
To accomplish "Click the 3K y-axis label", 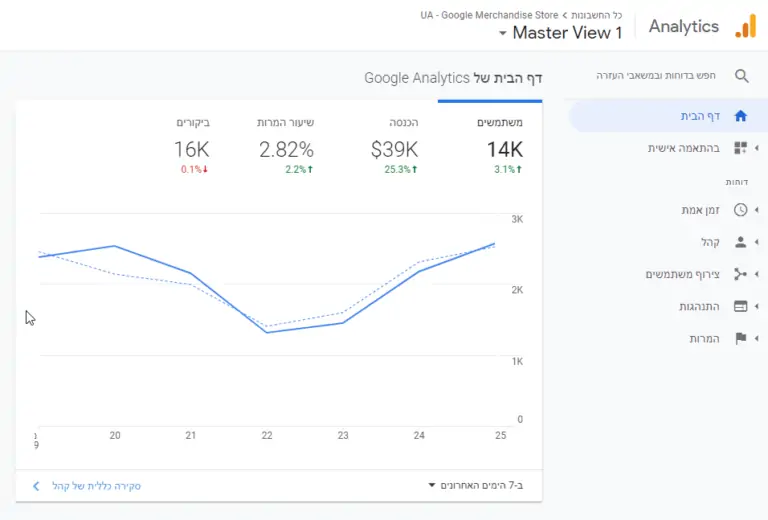I will pos(517,219).
